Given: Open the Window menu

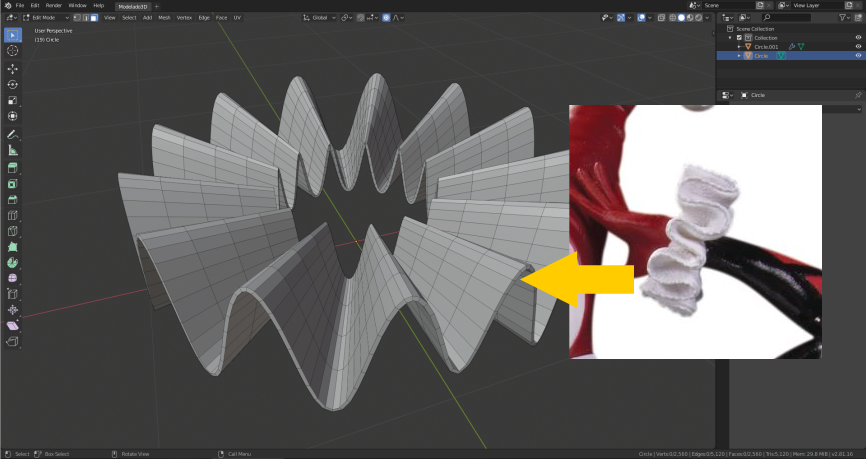Looking at the screenshot, I should point(77,6).
